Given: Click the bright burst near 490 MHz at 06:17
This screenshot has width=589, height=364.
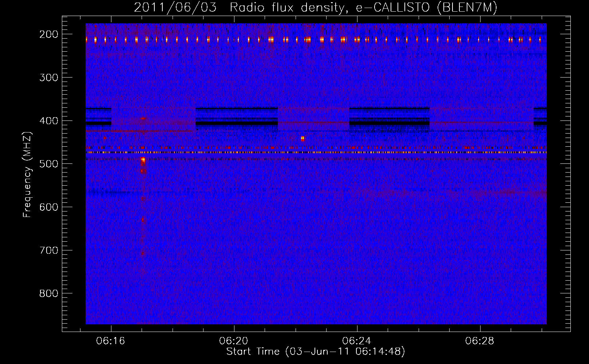Looking at the screenshot, I should tap(143, 160).
